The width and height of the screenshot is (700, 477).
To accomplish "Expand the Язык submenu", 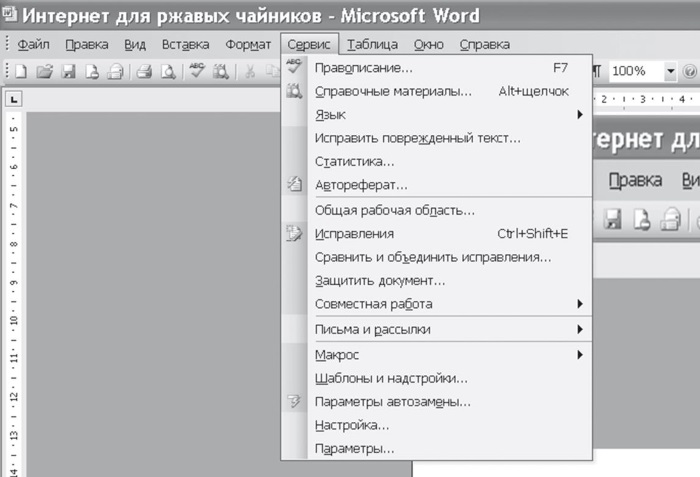I will coord(437,115).
